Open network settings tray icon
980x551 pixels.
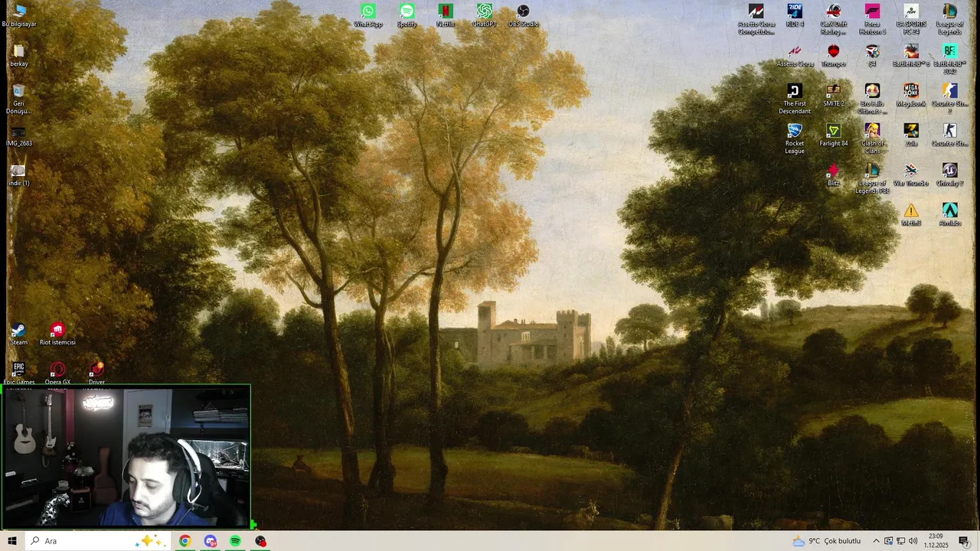(900, 541)
